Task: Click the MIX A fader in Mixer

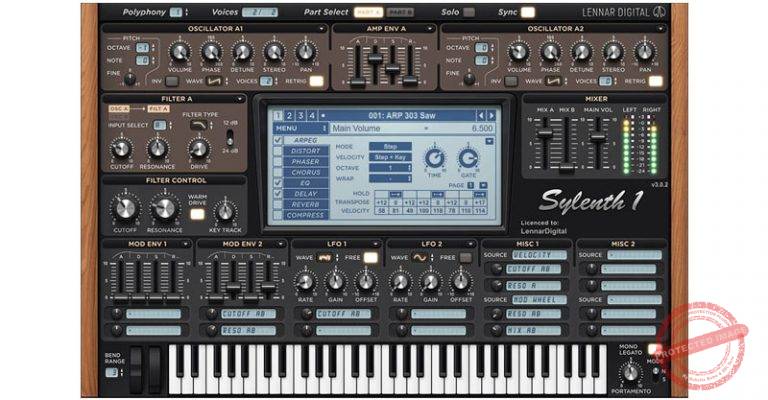Action: pyautogui.click(x=544, y=133)
